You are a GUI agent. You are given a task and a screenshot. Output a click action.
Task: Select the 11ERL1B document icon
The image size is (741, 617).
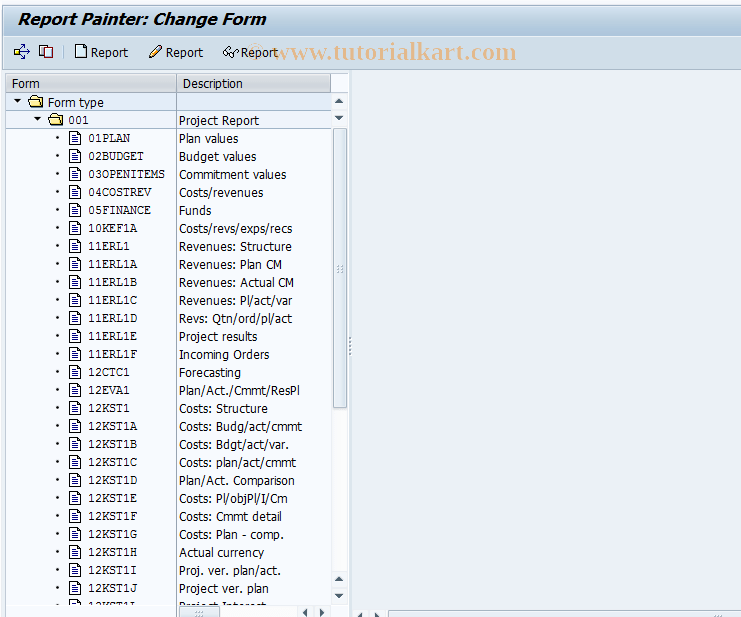tap(75, 282)
